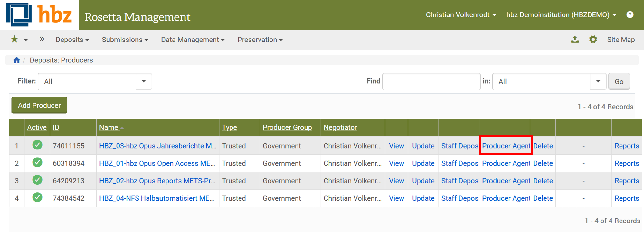Open the Christian Volkenrodt user dropdown
The width and height of the screenshot is (644, 235).
coord(460,15)
